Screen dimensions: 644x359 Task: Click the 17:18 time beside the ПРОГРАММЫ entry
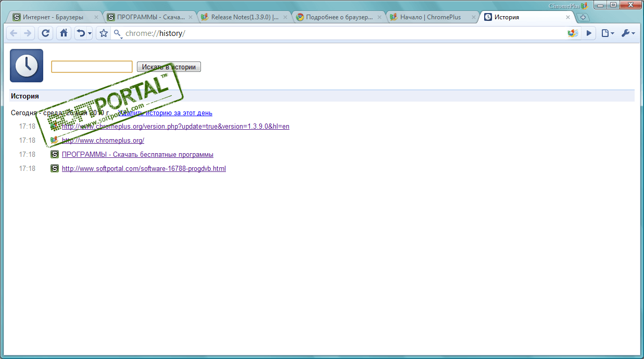point(27,154)
